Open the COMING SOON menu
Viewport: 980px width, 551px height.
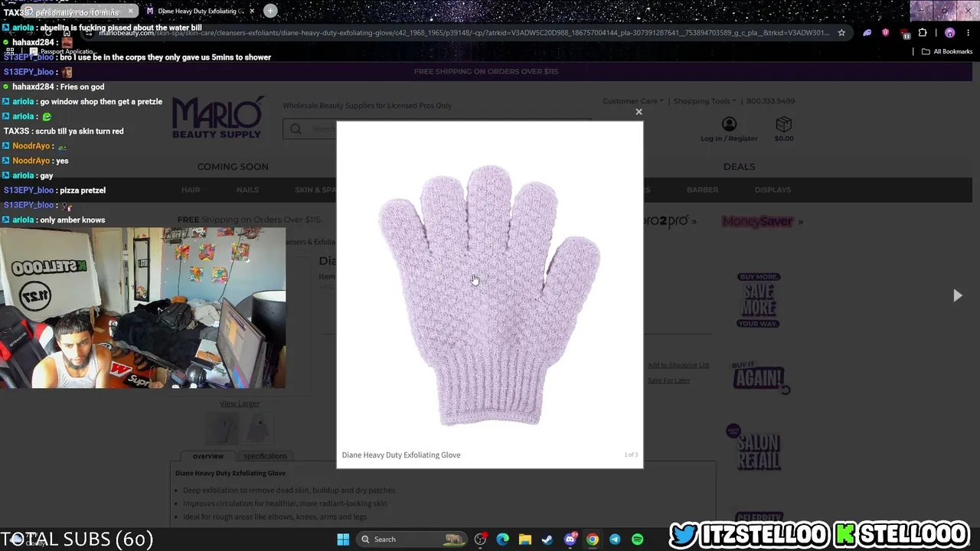233,167
